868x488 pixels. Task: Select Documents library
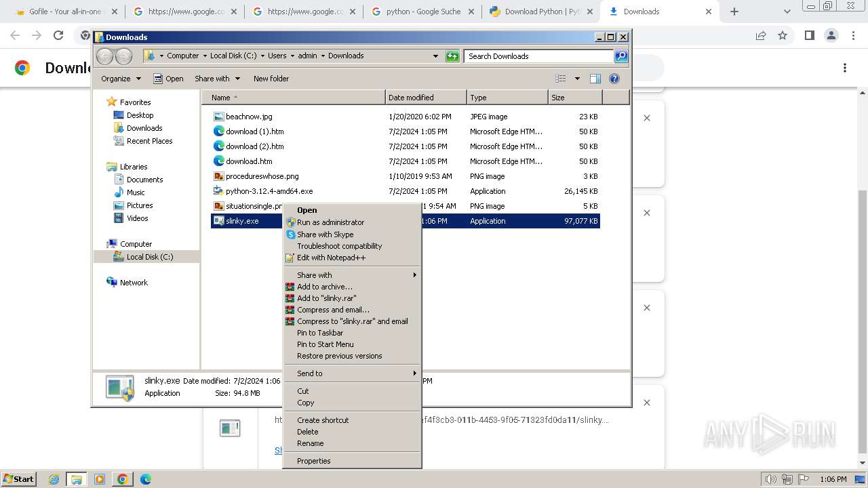pyautogui.click(x=144, y=180)
